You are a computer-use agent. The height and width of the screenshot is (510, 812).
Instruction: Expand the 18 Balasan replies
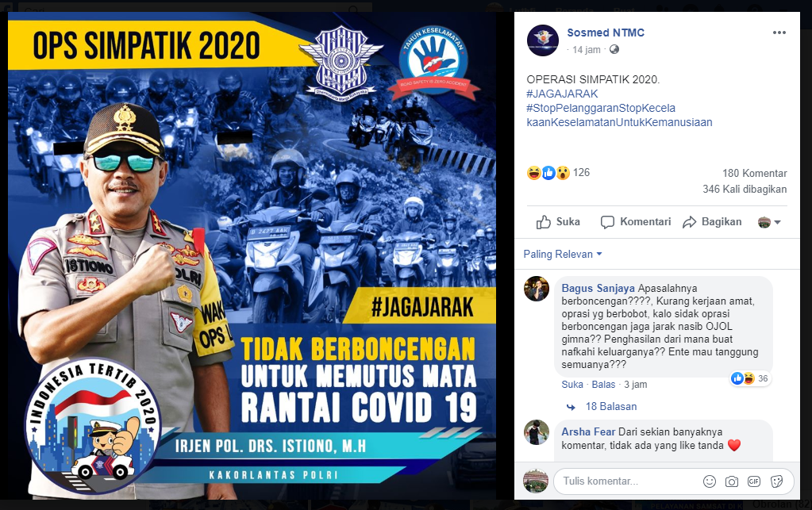click(611, 407)
